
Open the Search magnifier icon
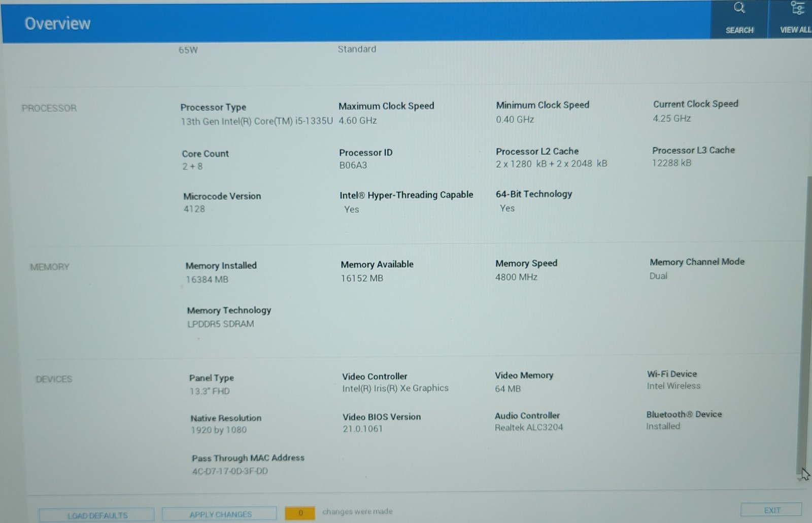(x=739, y=8)
